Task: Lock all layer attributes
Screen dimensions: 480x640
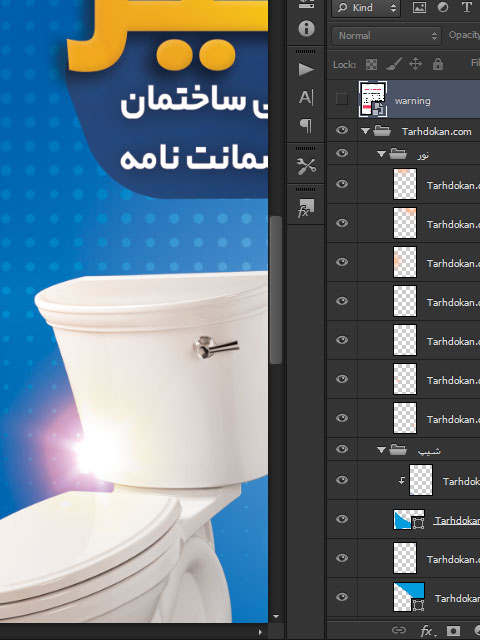Action: tap(438, 64)
